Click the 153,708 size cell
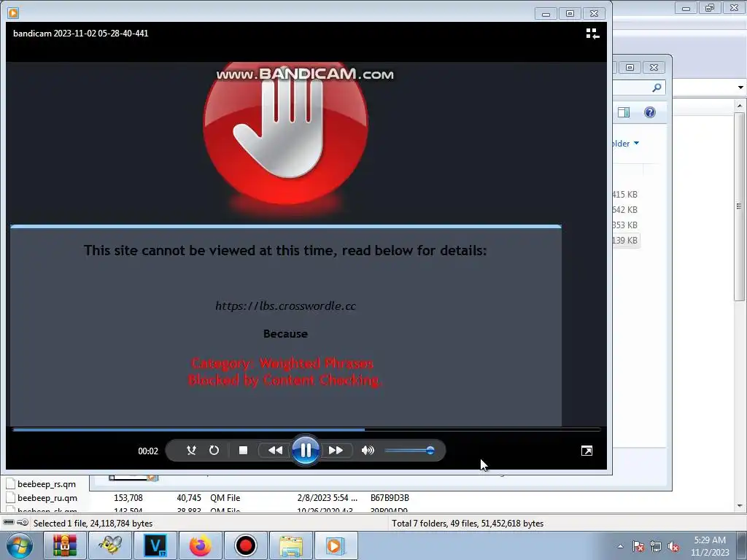 click(x=128, y=497)
